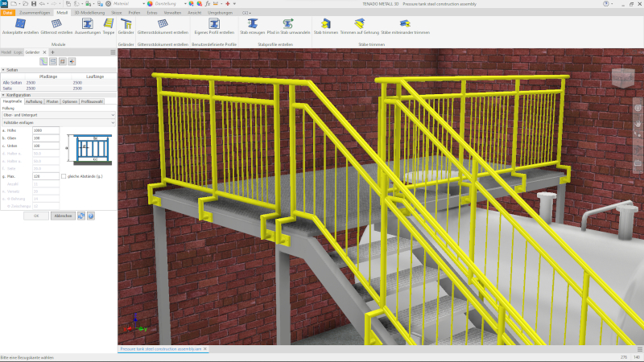Click the Abbrechen button
This screenshot has height=362, width=644.
coord(63,216)
